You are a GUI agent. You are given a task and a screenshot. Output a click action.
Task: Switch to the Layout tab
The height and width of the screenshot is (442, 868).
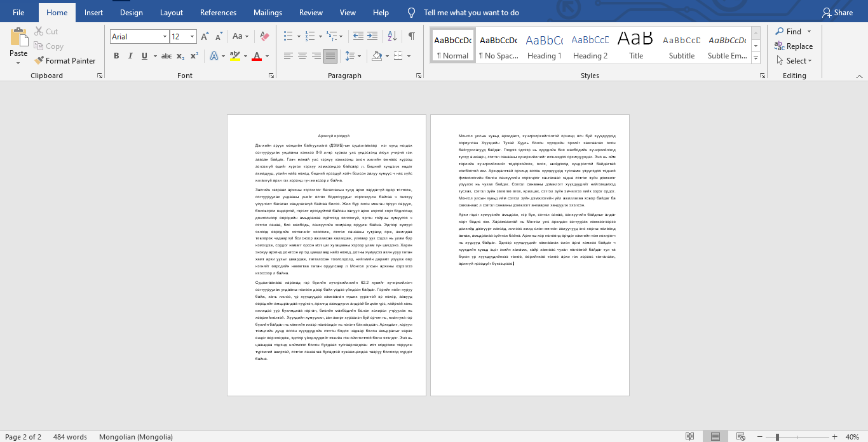[172, 13]
